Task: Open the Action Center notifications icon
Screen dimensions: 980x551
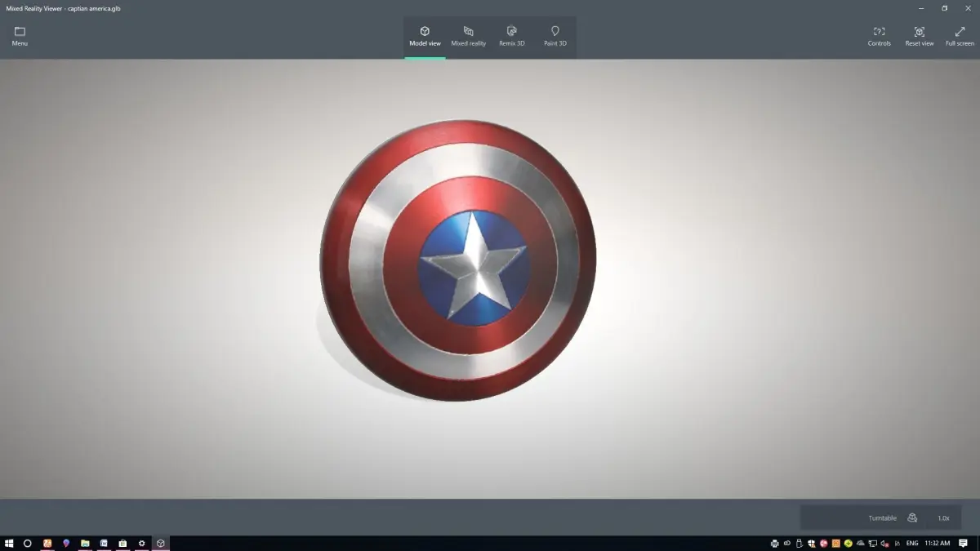Action: tap(963, 543)
